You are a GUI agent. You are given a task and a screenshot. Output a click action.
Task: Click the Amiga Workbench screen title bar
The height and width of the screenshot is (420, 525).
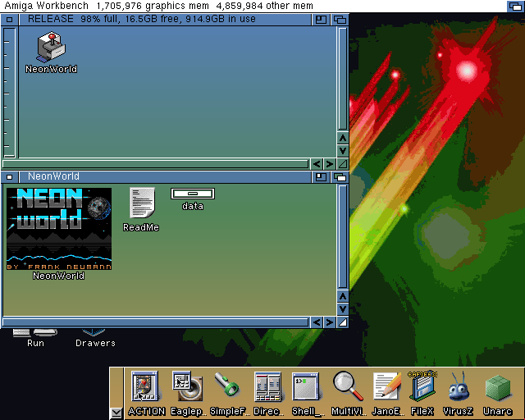(x=253, y=6)
